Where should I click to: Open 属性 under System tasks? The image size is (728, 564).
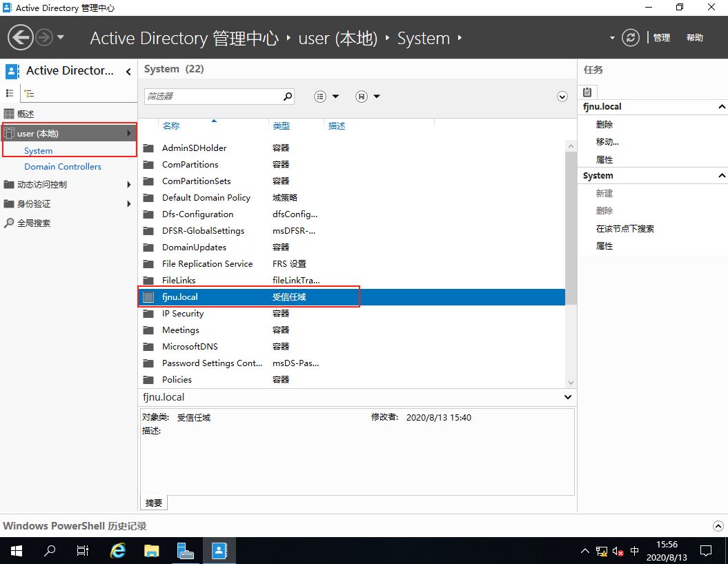(604, 246)
